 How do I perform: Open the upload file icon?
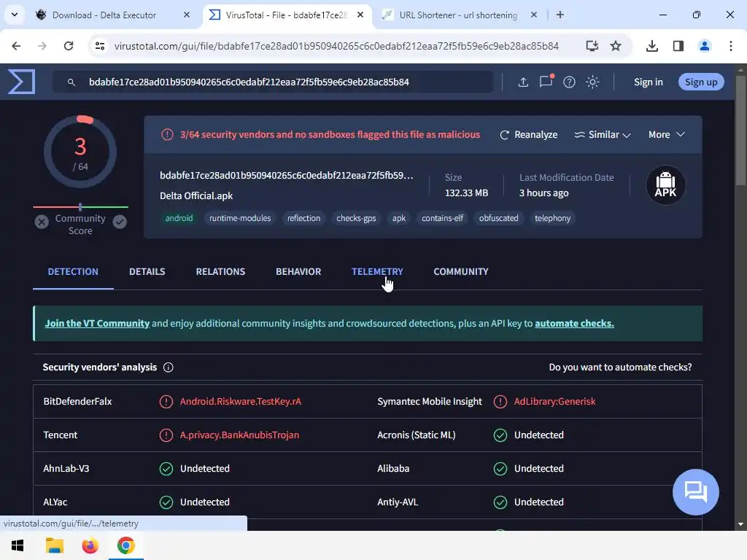(x=523, y=82)
